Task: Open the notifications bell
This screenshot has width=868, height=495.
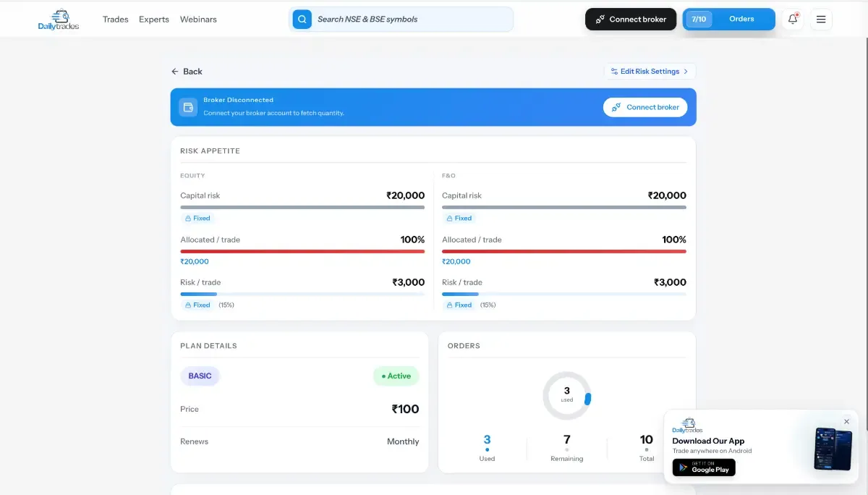Action: pyautogui.click(x=793, y=20)
